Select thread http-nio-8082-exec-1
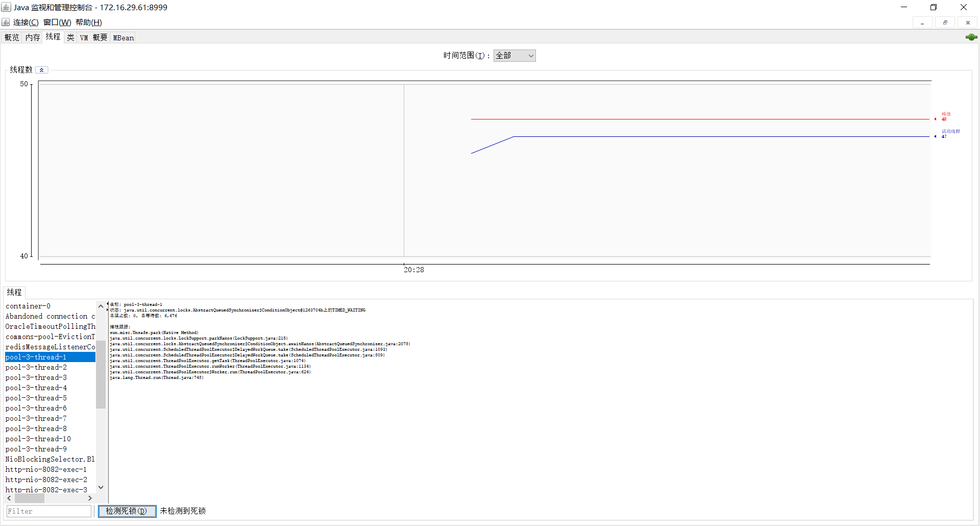980x526 pixels. (50, 469)
